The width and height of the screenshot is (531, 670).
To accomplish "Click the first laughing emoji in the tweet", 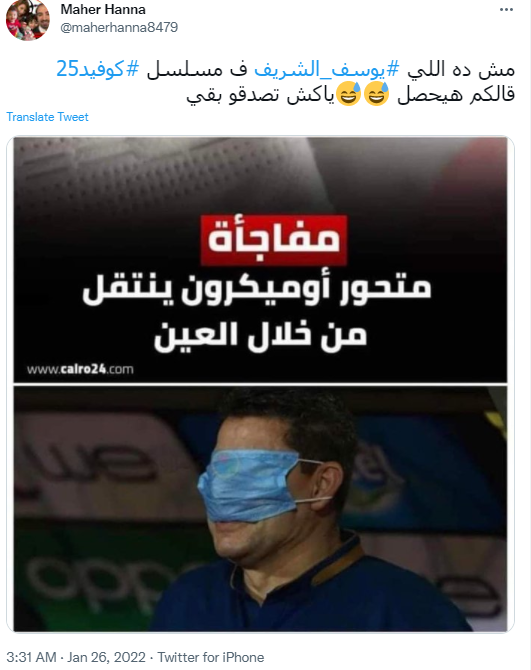I will [x=376, y=94].
